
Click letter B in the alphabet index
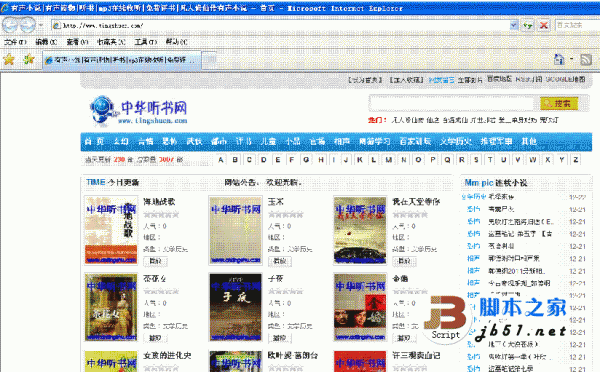point(235,160)
